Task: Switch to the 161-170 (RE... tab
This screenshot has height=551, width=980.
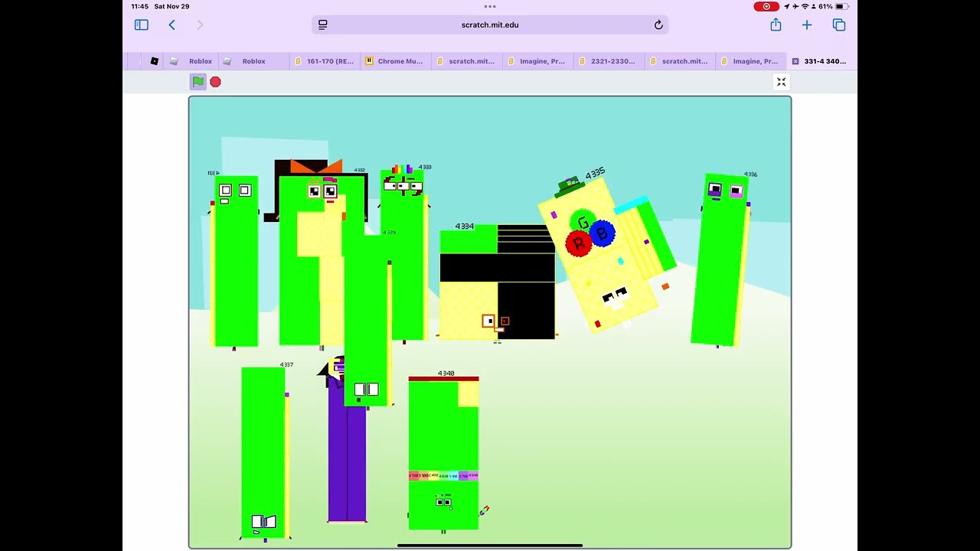Action: [325, 61]
